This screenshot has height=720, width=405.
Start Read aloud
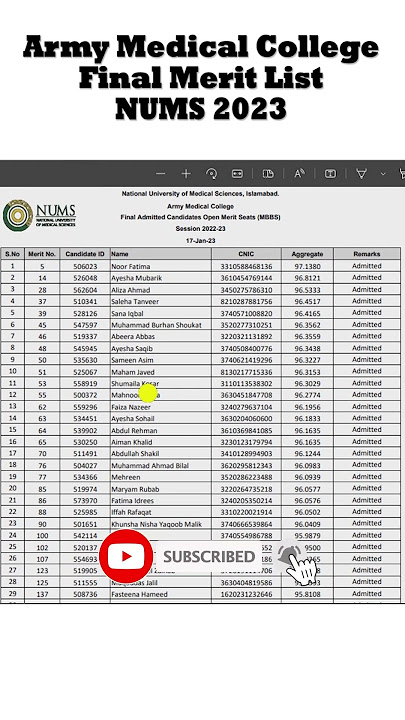pyautogui.click(x=299, y=174)
